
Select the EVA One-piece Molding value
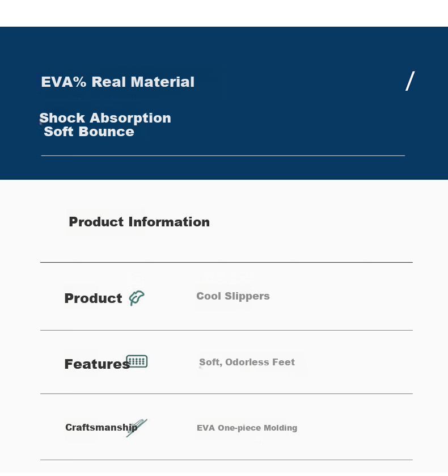coord(247,428)
